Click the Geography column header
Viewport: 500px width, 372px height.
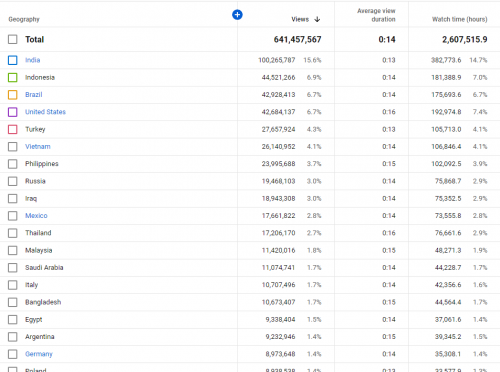pos(24,19)
